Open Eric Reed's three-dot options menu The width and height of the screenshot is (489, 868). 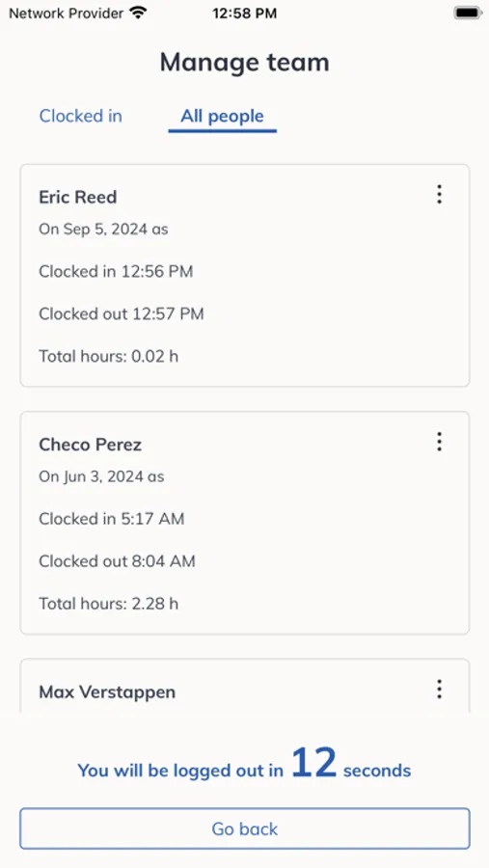(x=439, y=194)
